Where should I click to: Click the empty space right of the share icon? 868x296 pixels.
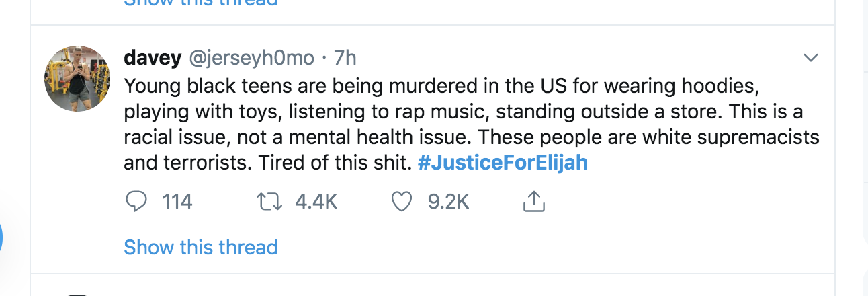tap(672, 201)
